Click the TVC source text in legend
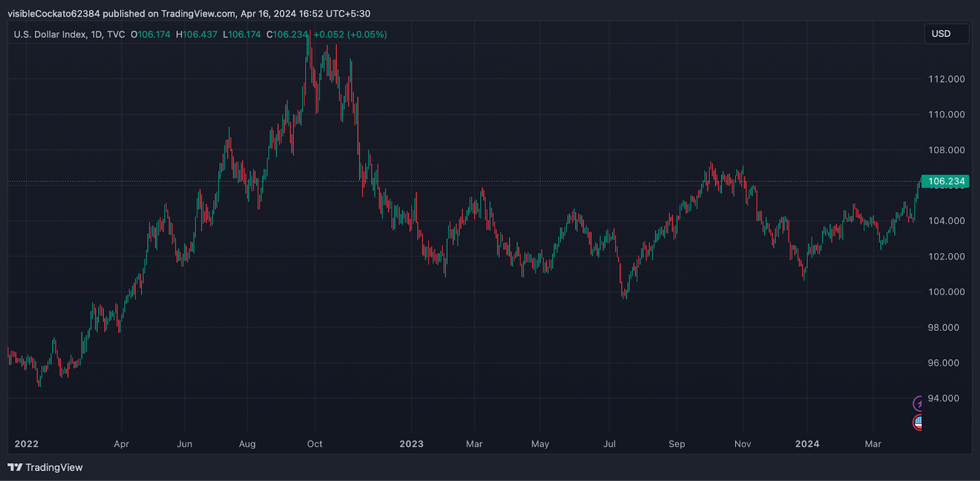 116,34
